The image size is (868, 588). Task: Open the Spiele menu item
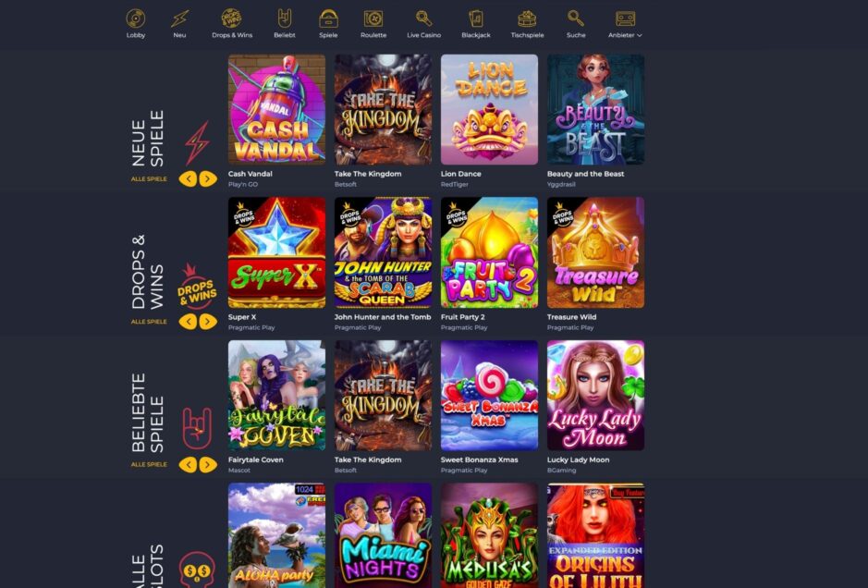[328, 24]
